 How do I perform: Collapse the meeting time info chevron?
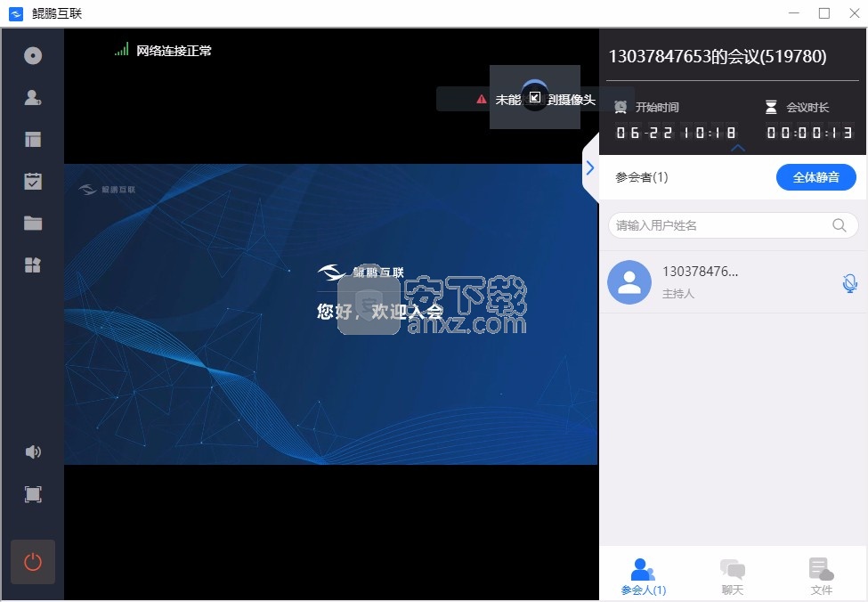(738, 148)
